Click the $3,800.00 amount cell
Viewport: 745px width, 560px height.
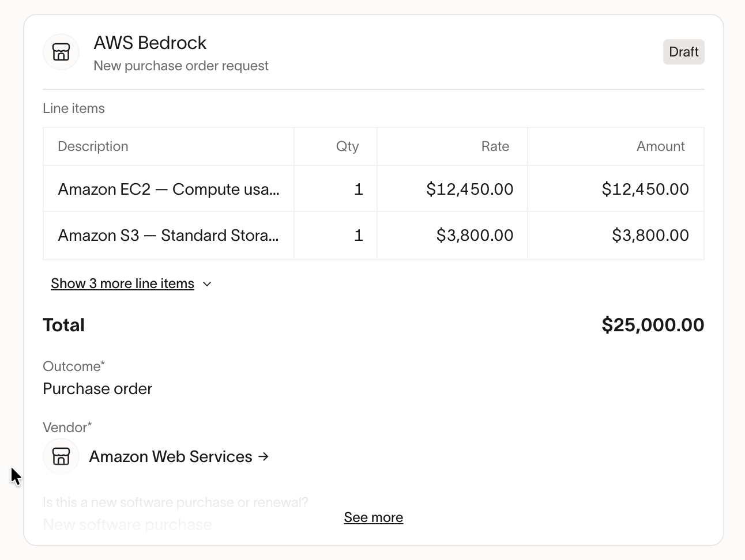click(x=616, y=235)
